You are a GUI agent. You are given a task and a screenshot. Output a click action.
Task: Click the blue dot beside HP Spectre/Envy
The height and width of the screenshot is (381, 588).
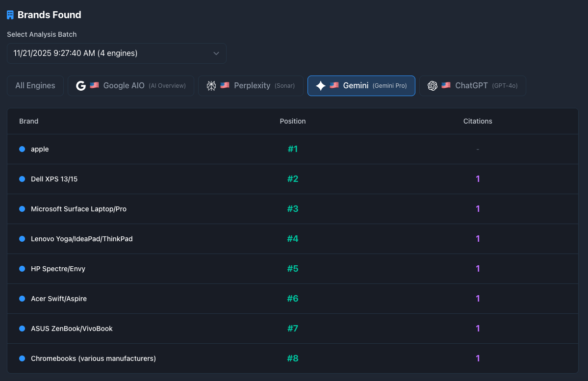point(22,269)
